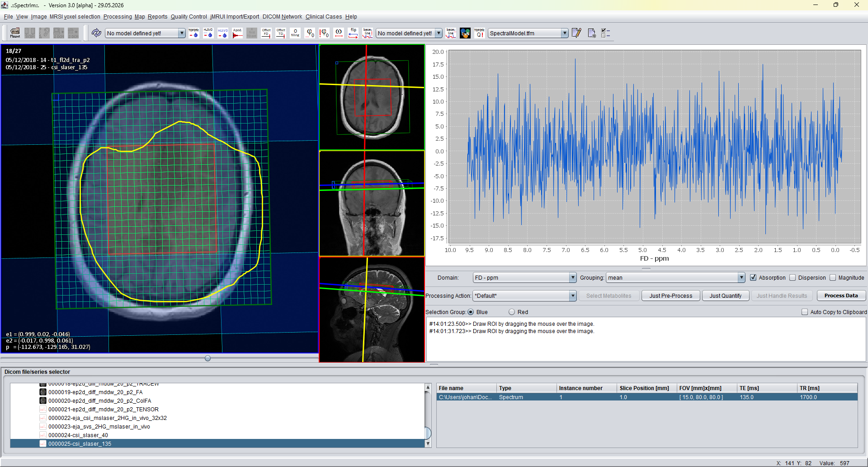Enable the Magnitude checkbox
This screenshot has width=868, height=467.
click(833, 278)
